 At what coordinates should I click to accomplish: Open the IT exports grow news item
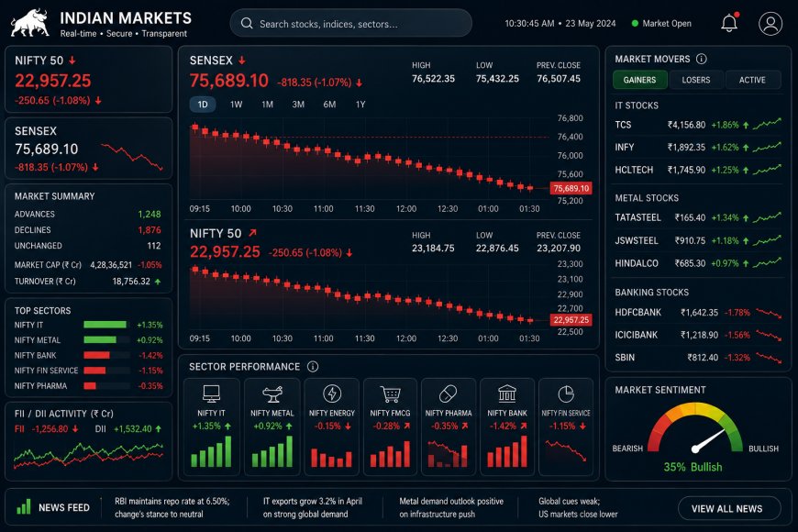(x=313, y=507)
